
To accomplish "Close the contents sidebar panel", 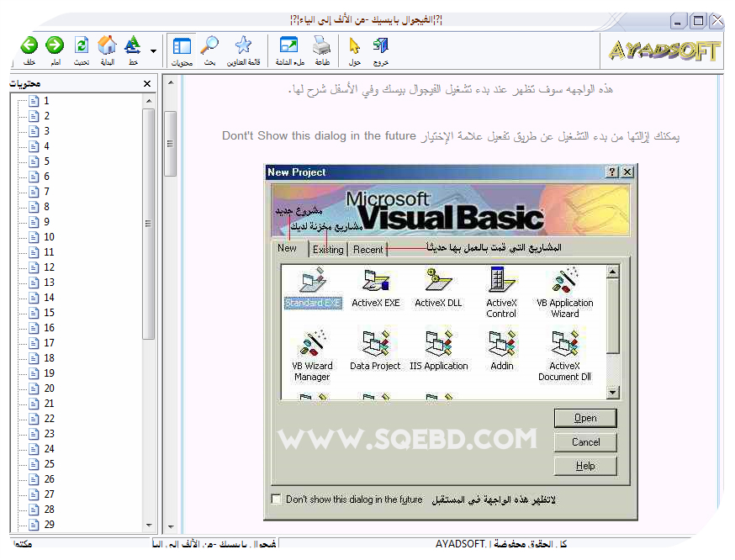I will pyautogui.click(x=147, y=84).
